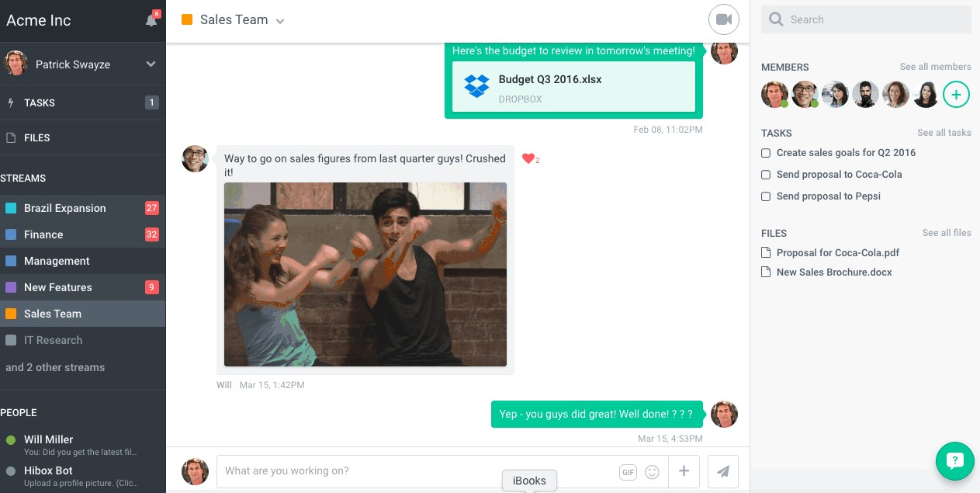This screenshot has height=493, width=980.
Task: Click first member avatar in Members
Action: pos(774,95)
